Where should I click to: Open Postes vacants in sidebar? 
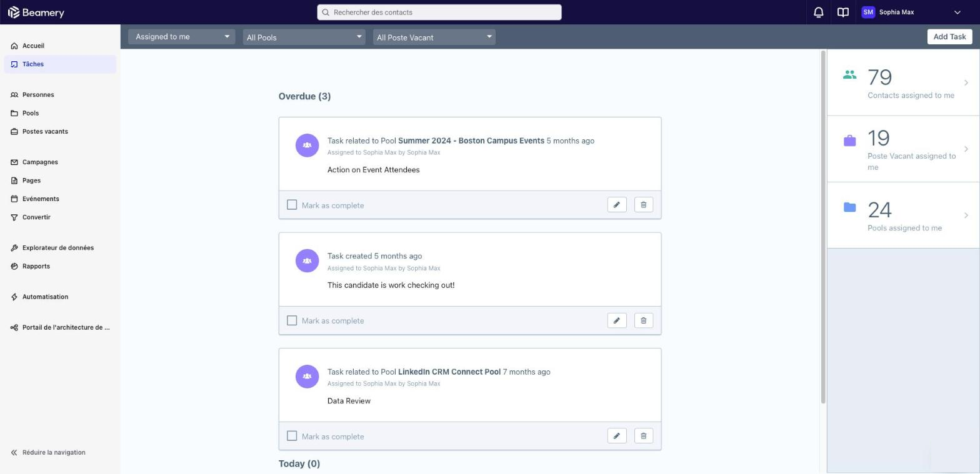pyautogui.click(x=60, y=132)
